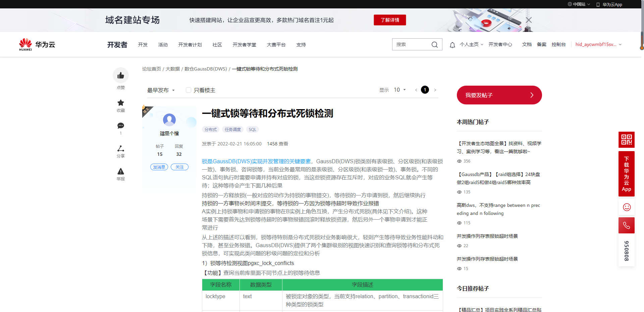
Task: Open the 显示 10 page-size dropdown
Action: (x=399, y=90)
